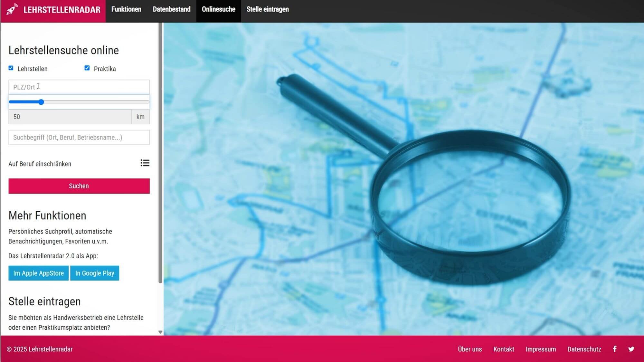Click the rocket logo icon
This screenshot has height=362, width=644.
(x=12, y=9)
